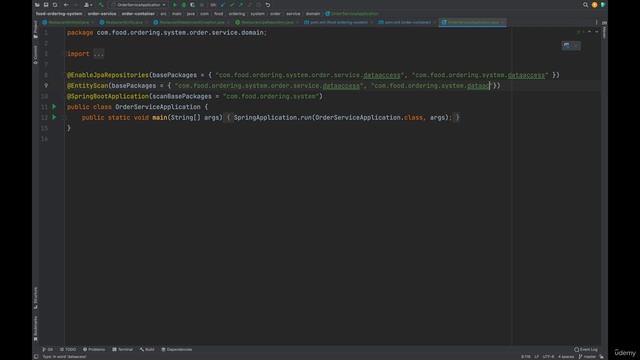This screenshot has width=640, height=360.
Task: Open the user account dropdown in toolbar
Action: [x=88, y=5]
